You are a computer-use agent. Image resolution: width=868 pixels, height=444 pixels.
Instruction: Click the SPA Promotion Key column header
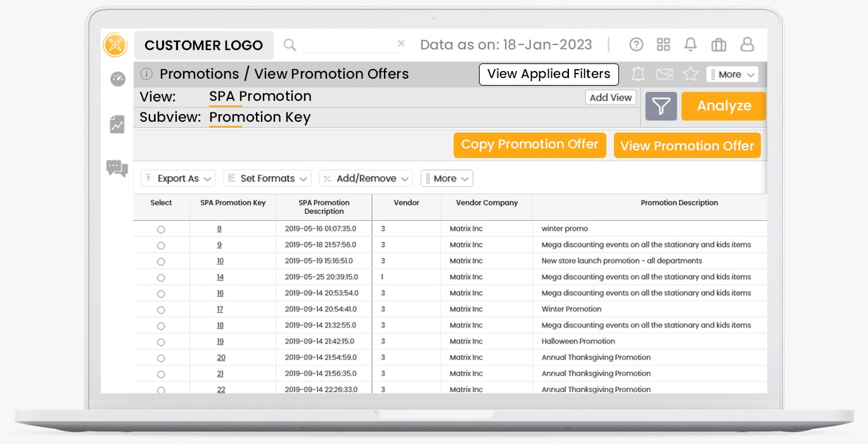(233, 203)
